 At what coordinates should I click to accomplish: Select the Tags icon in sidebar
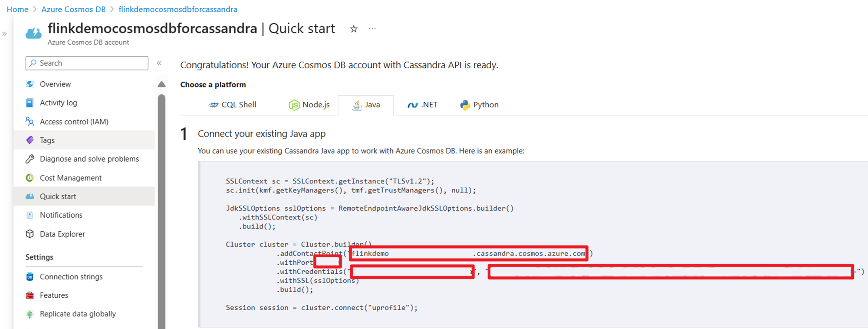[30, 140]
